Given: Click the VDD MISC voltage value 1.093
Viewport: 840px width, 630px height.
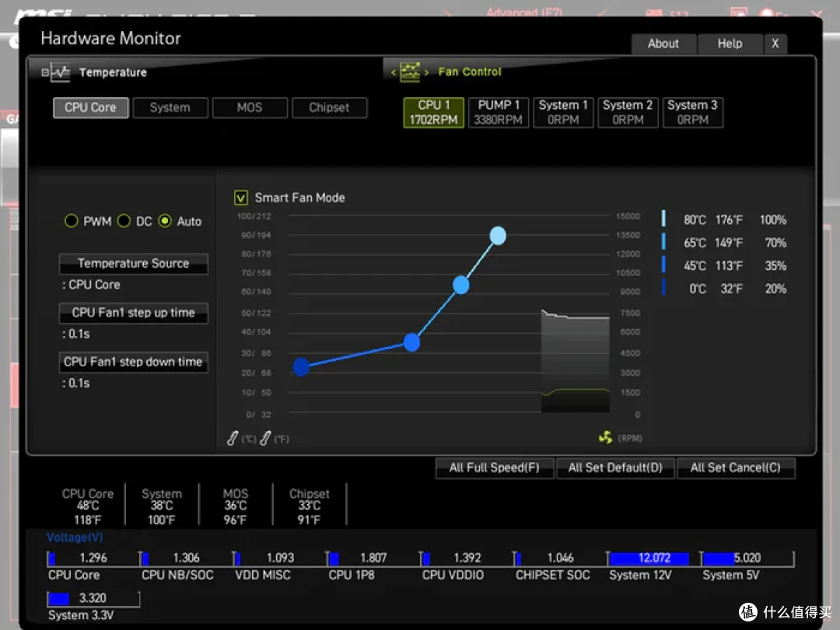Looking at the screenshot, I should (280, 558).
